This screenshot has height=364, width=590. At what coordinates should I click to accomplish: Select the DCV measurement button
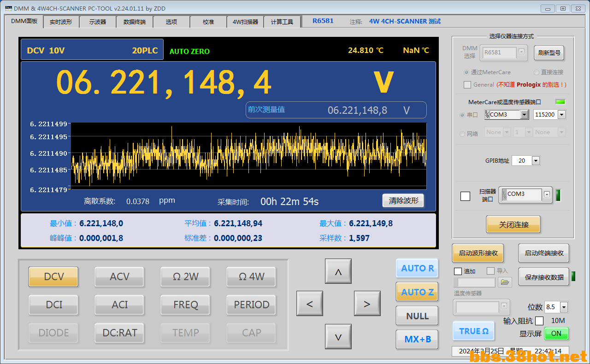[54, 276]
